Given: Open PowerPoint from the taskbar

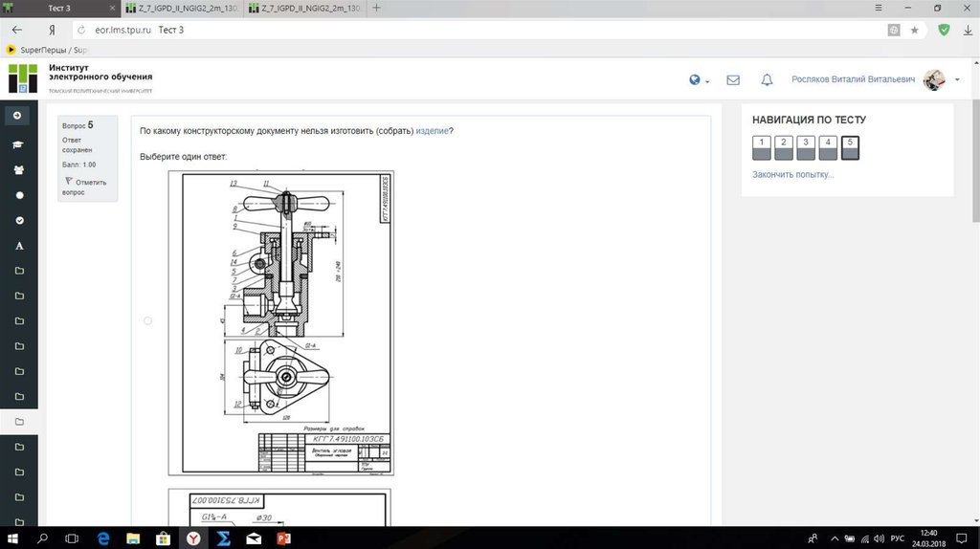Looking at the screenshot, I should coord(283,538).
